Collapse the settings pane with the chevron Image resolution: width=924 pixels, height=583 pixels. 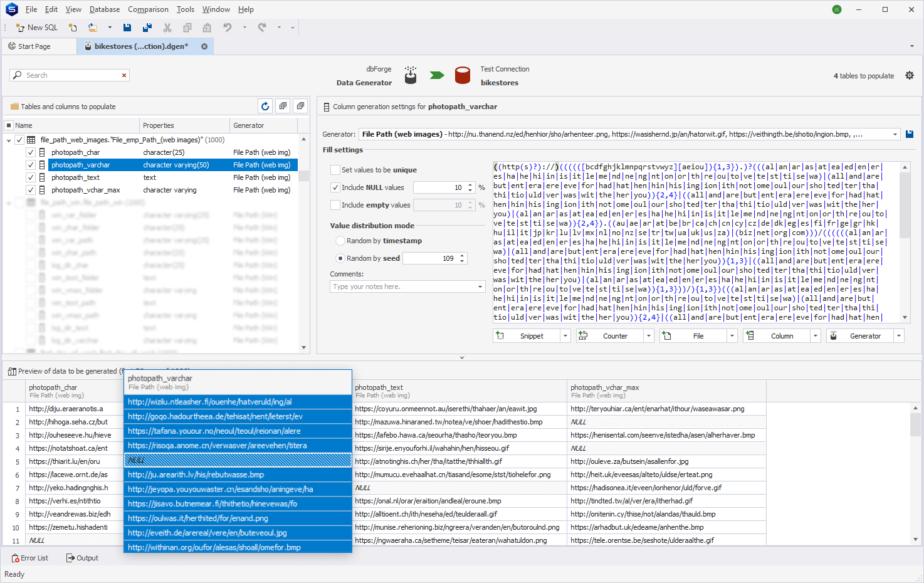coord(462,358)
